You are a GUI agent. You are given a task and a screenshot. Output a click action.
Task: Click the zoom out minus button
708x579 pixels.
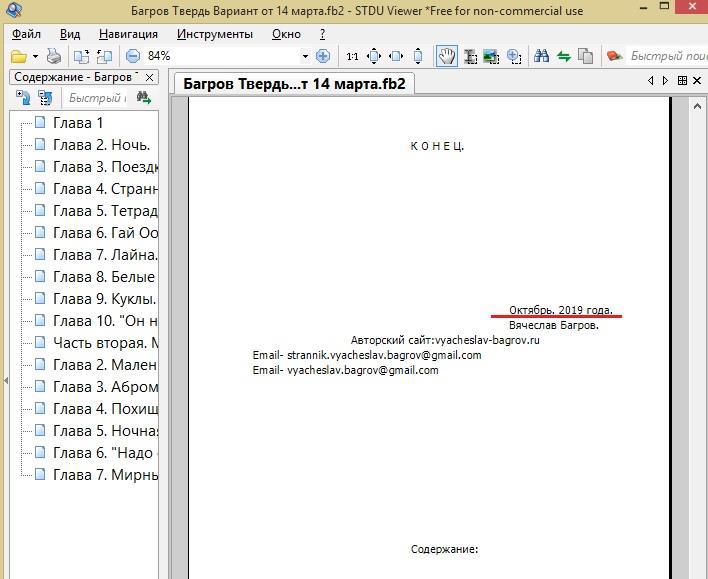[132, 57]
